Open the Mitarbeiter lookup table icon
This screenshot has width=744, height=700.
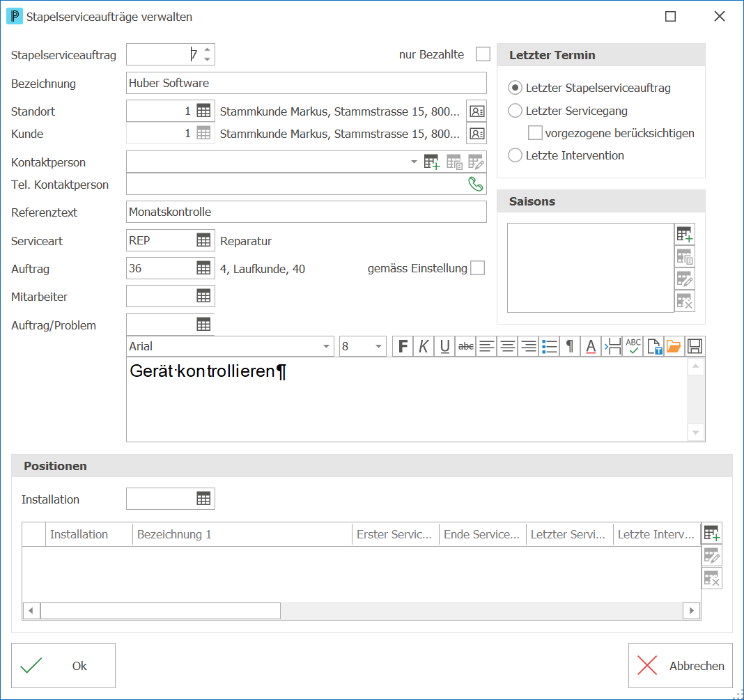click(203, 297)
